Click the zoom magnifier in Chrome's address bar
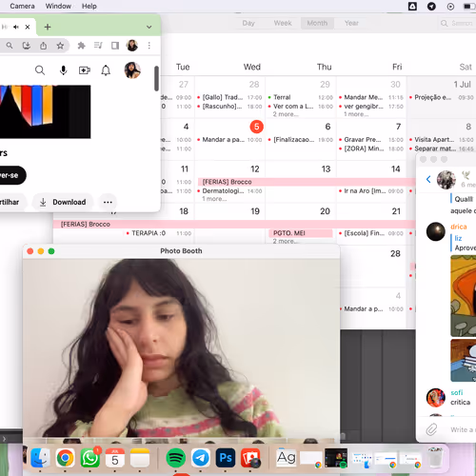Viewport: 476px width, 476px height. 10,46
